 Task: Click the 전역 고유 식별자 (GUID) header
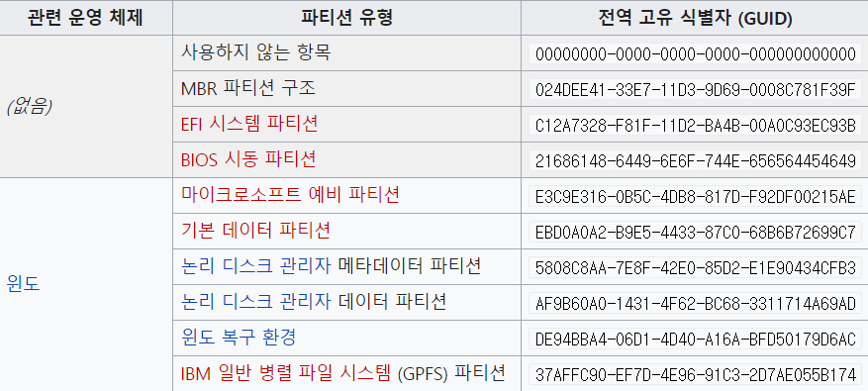click(x=695, y=18)
